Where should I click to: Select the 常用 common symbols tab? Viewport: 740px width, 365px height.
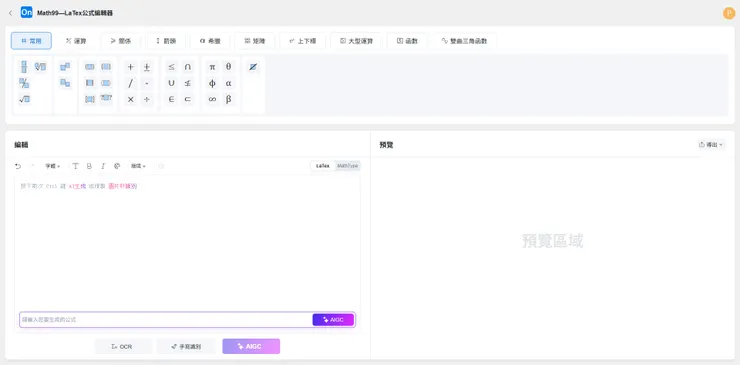coord(31,41)
